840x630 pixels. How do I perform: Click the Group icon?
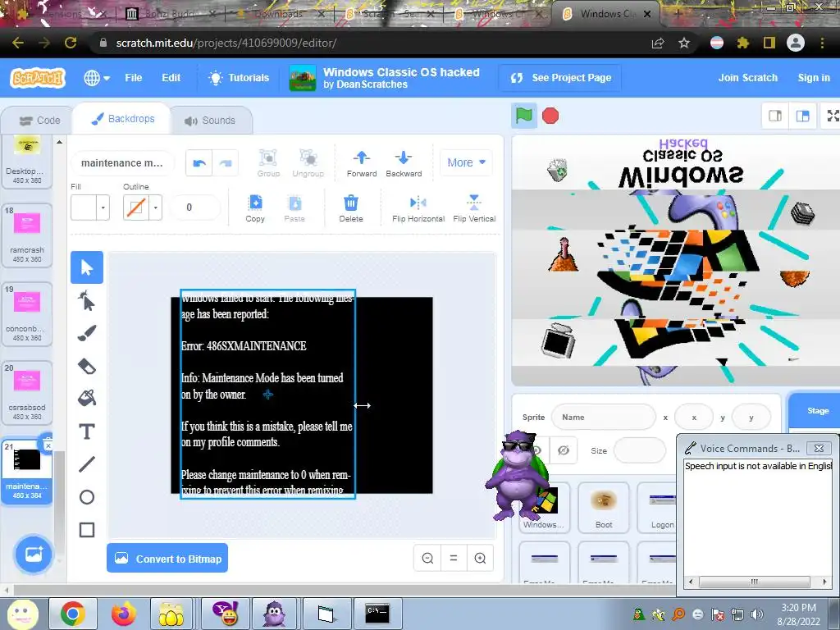(268, 163)
